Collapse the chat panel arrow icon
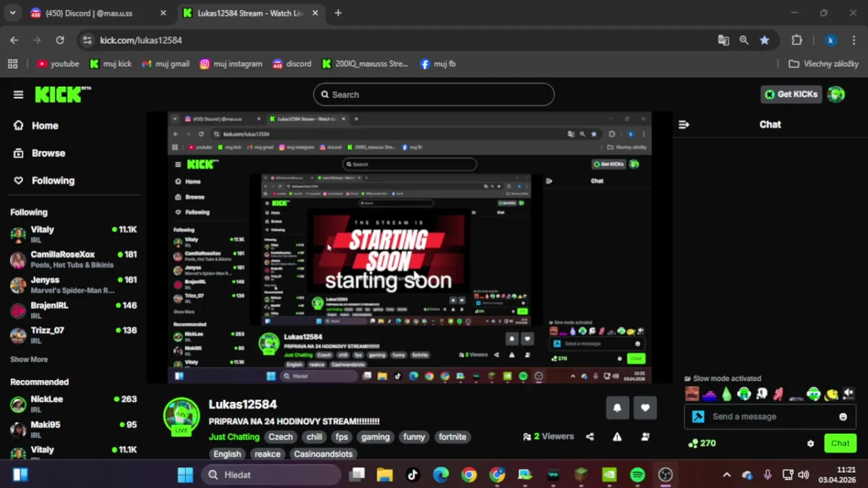The height and width of the screenshot is (488, 868). (684, 125)
